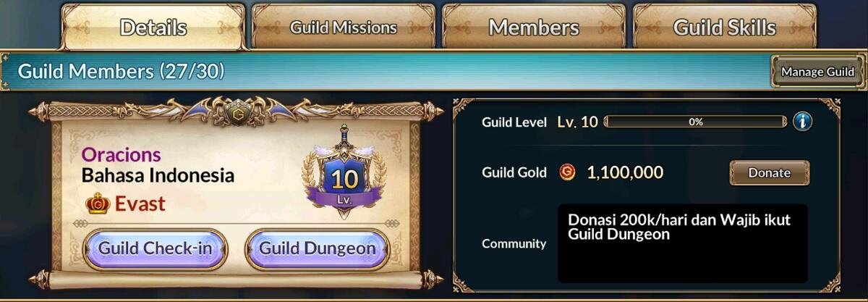
Task: Open the Details tab
Action: click(153, 28)
